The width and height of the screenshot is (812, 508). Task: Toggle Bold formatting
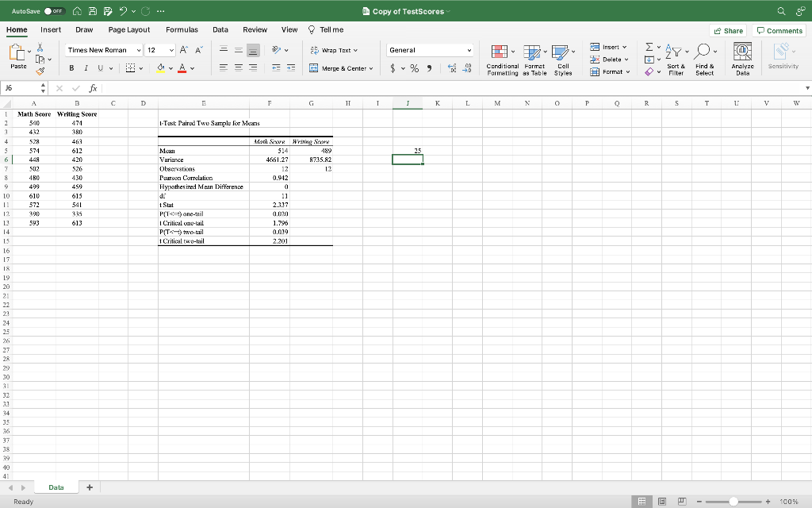[x=71, y=68]
